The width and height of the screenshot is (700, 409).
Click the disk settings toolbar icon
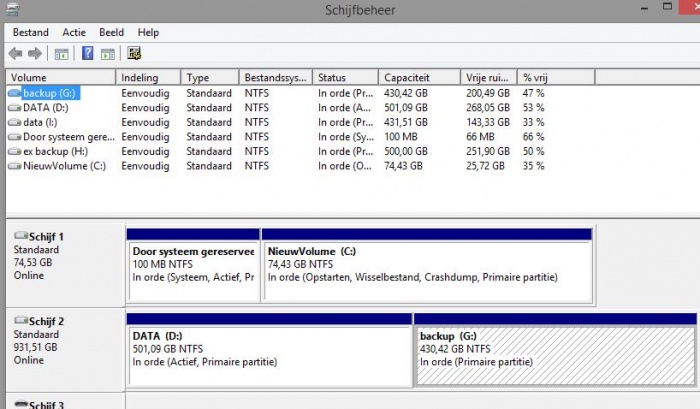click(x=134, y=53)
